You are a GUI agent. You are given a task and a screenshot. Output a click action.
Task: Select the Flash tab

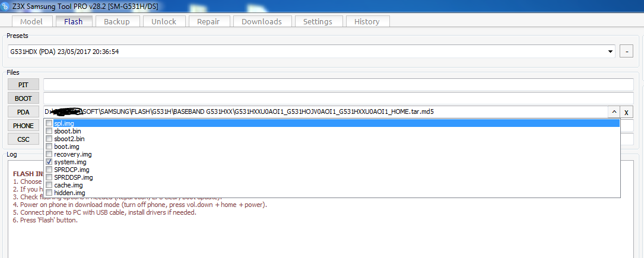pos(73,22)
